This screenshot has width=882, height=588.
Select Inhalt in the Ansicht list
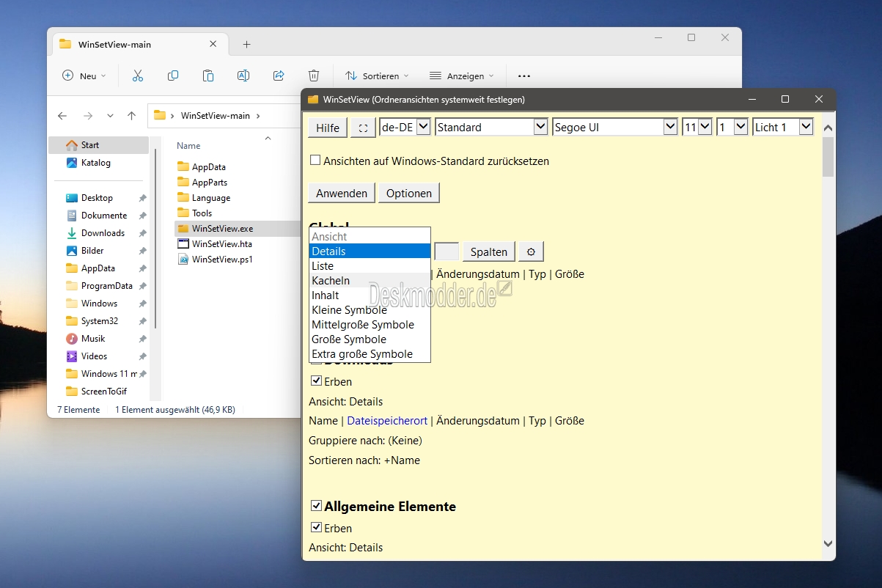tap(370, 295)
